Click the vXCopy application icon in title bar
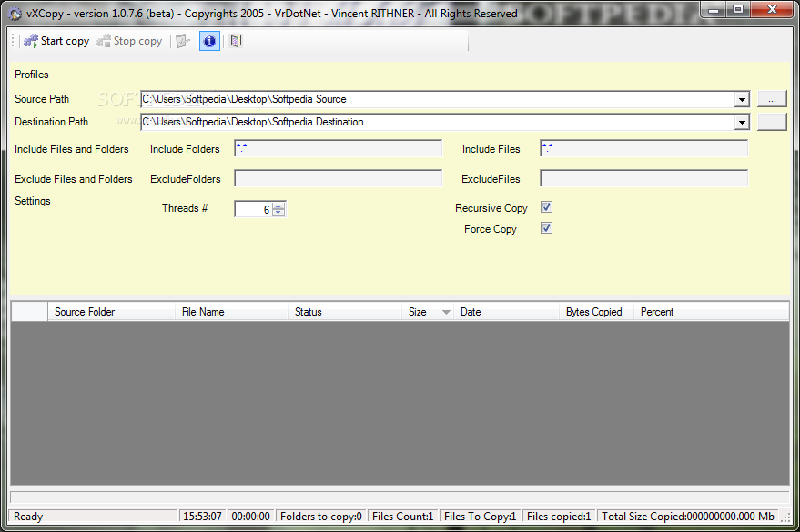 [15, 14]
